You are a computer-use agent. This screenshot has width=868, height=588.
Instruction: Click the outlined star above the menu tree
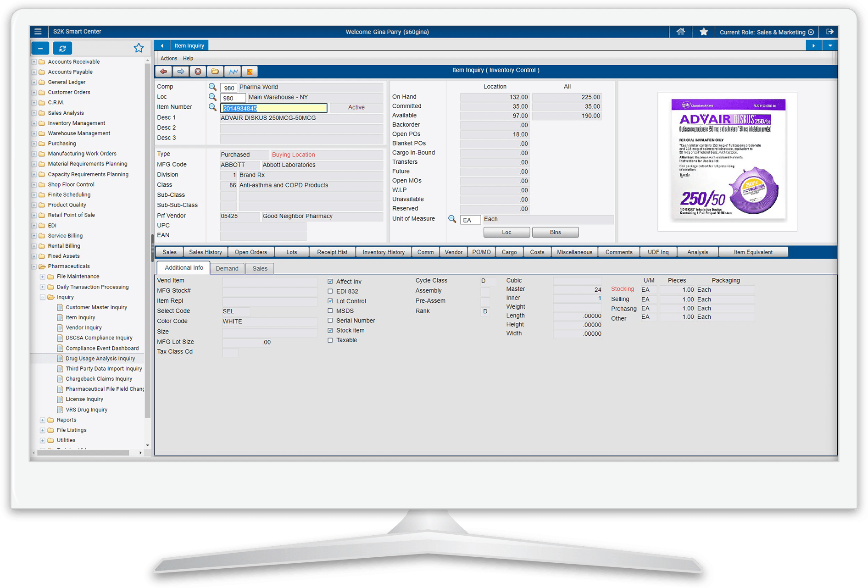coord(139,48)
